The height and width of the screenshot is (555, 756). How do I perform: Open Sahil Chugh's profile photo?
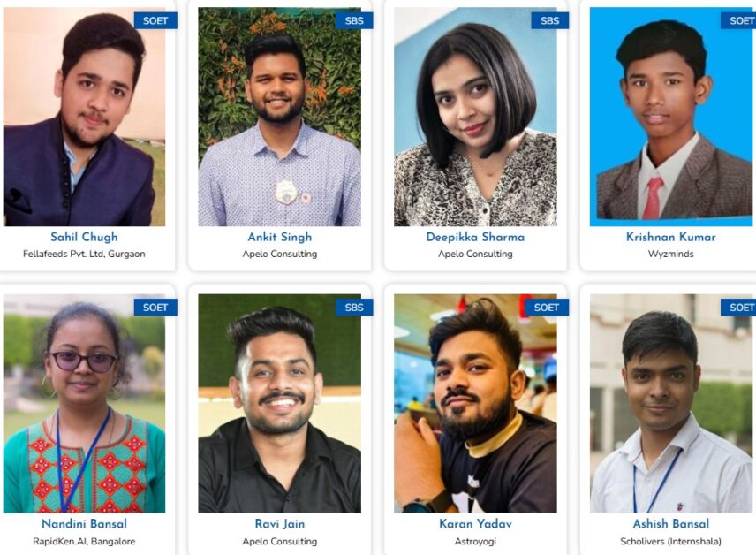click(x=85, y=117)
